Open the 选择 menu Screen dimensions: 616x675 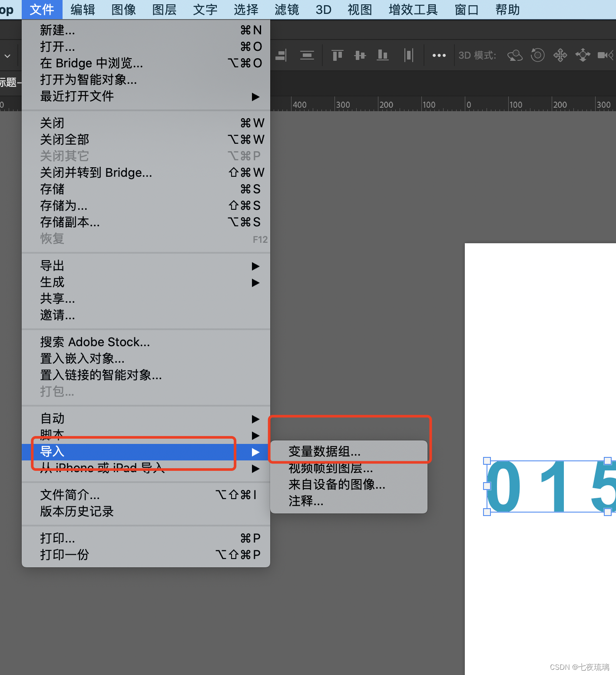click(246, 10)
